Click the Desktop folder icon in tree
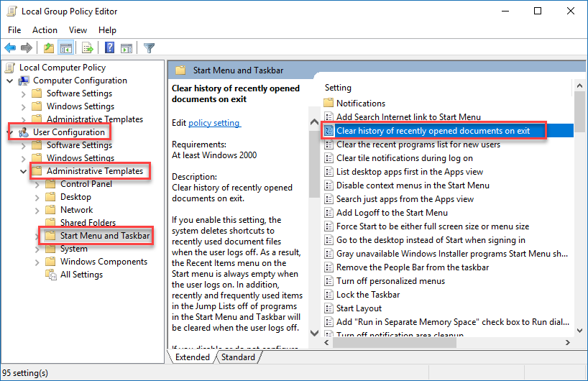The height and width of the screenshot is (381, 588). tap(50, 197)
